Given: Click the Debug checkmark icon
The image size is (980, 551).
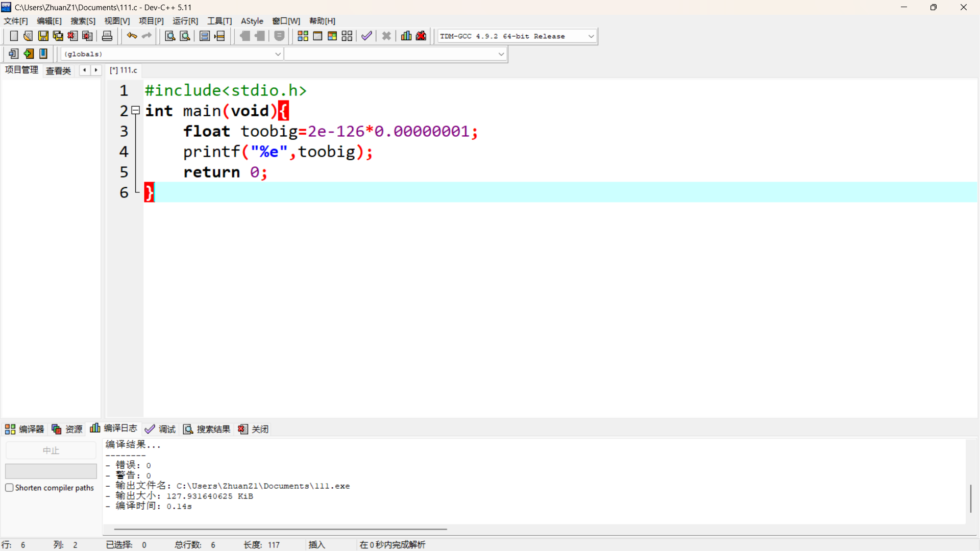Looking at the screenshot, I should coord(366,36).
